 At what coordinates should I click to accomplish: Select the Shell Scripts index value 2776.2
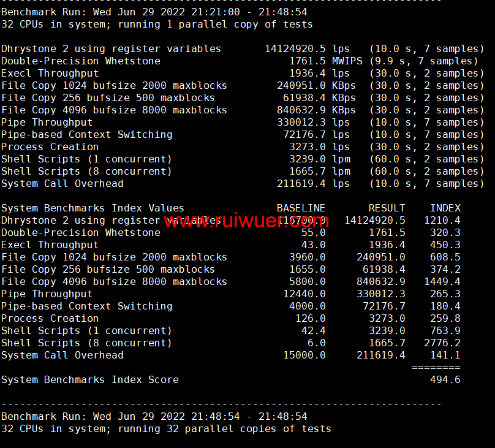442,343
